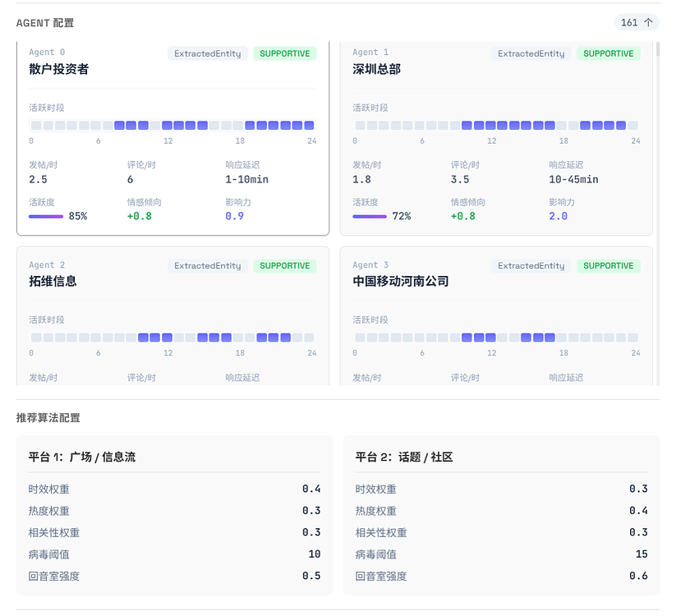
Task: Click 平台 2 时效权重 value 0.3
Action: click(638, 489)
